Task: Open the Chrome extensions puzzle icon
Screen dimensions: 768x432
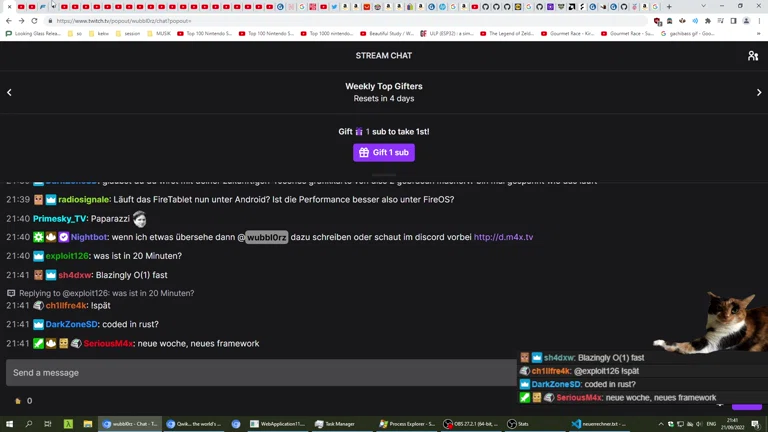Action: point(708,21)
